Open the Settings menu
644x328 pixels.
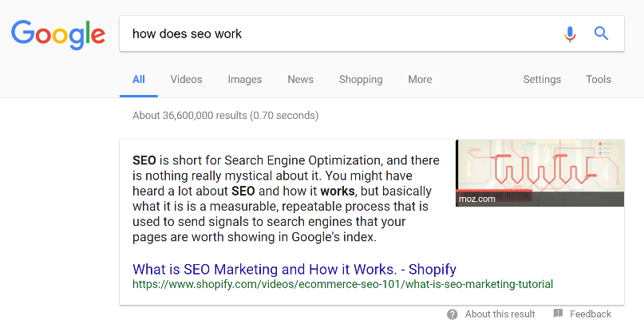click(x=542, y=79)
